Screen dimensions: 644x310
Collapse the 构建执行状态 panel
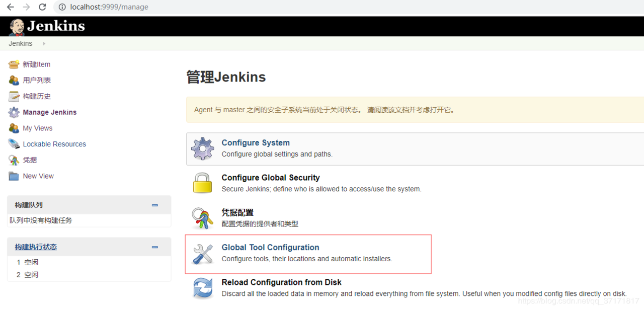(x=155, y=247)
